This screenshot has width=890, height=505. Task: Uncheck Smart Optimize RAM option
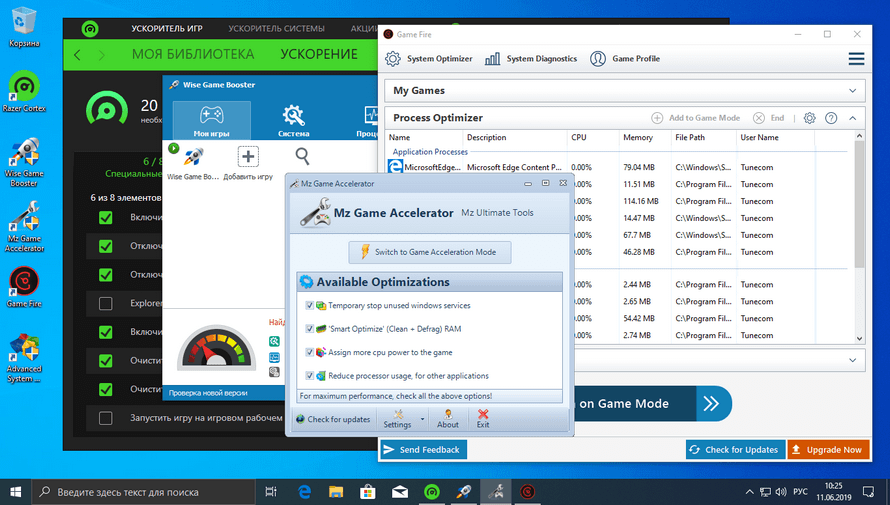tap(309, 329)
